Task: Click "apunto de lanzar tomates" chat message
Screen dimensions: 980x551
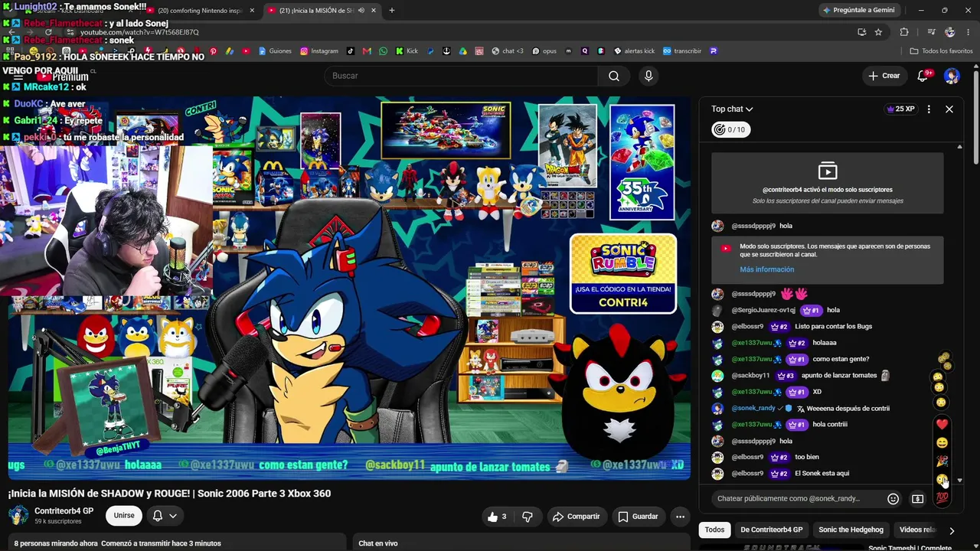Action: 840,376
